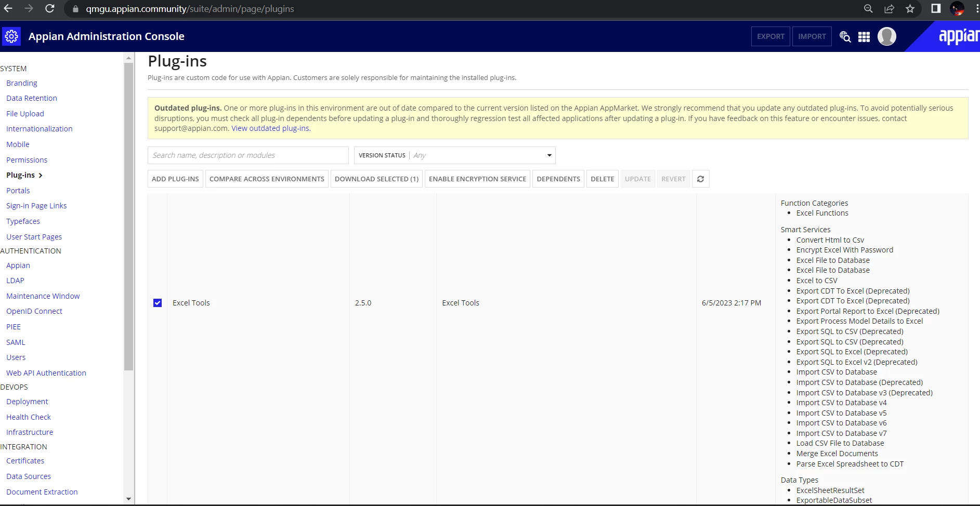Open SAML authentication settings
The image size is (980, 506).
click(16, 342)
